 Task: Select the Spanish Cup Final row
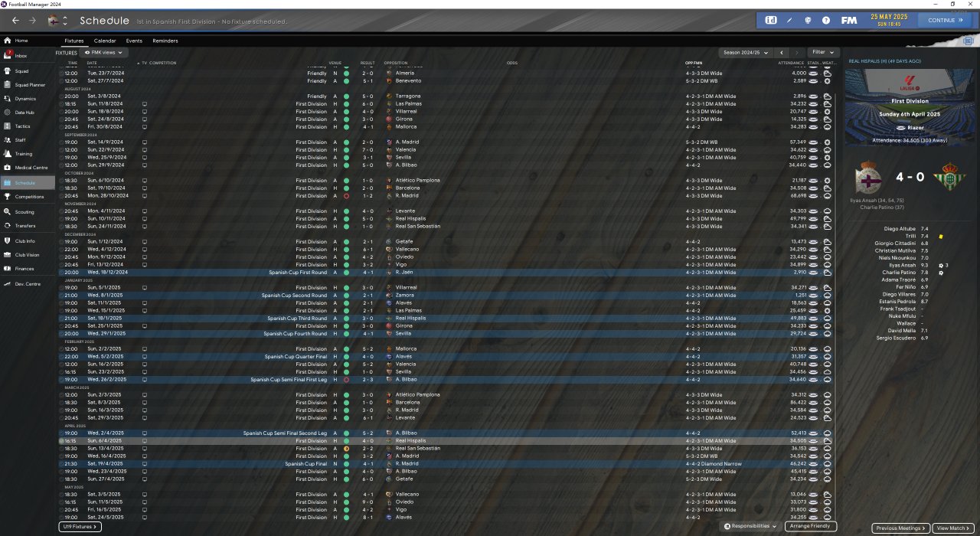click(x=449, y=464)
